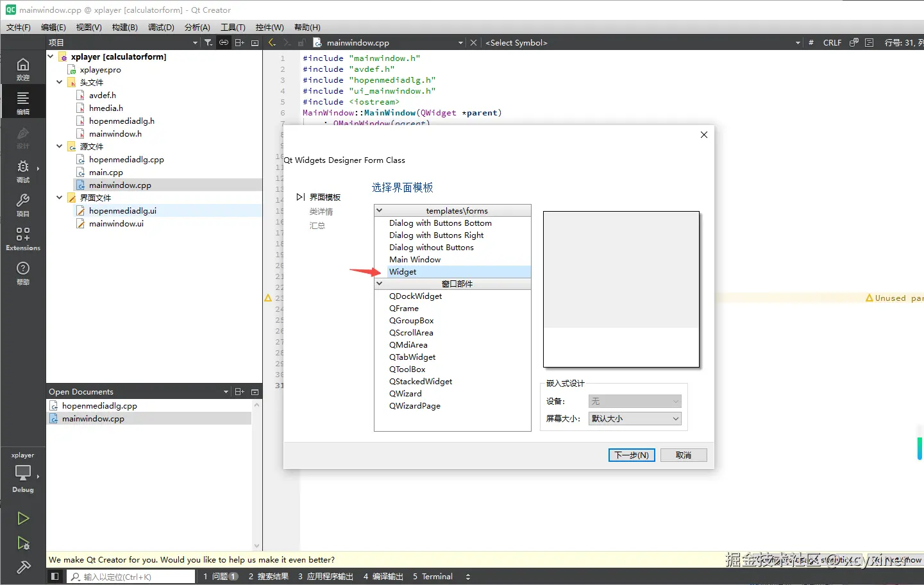This screenshot has width=924, height=585.
Task: Open the 工具(T) menu
Action: pyautogui.click(x=233, y=27)
